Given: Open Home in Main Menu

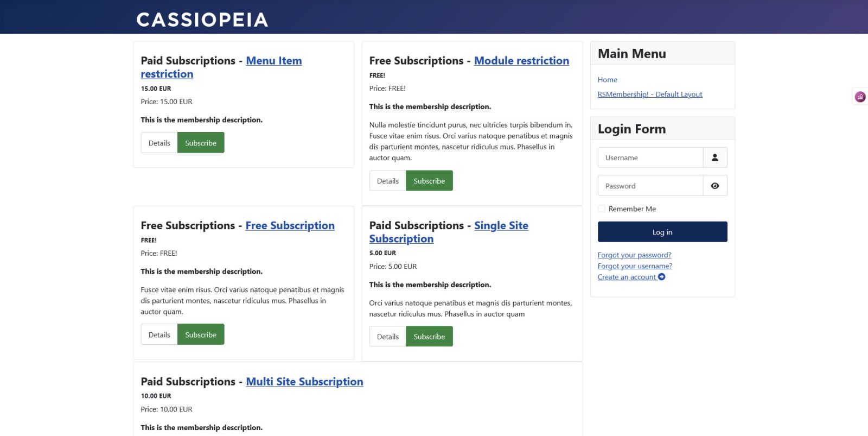Looking at the screenshot, I should click(x=608, y=79).
